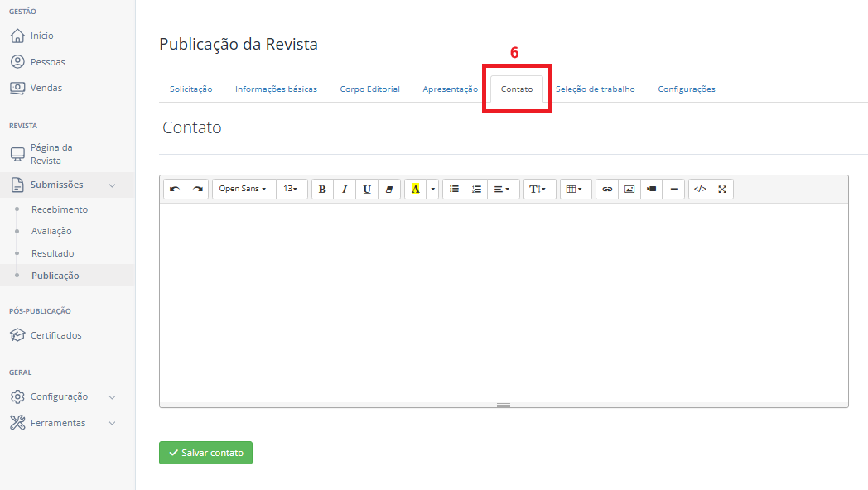Click the Configuração gear icon
This screenshot has width=868, height=490.
tap(17, 396)
